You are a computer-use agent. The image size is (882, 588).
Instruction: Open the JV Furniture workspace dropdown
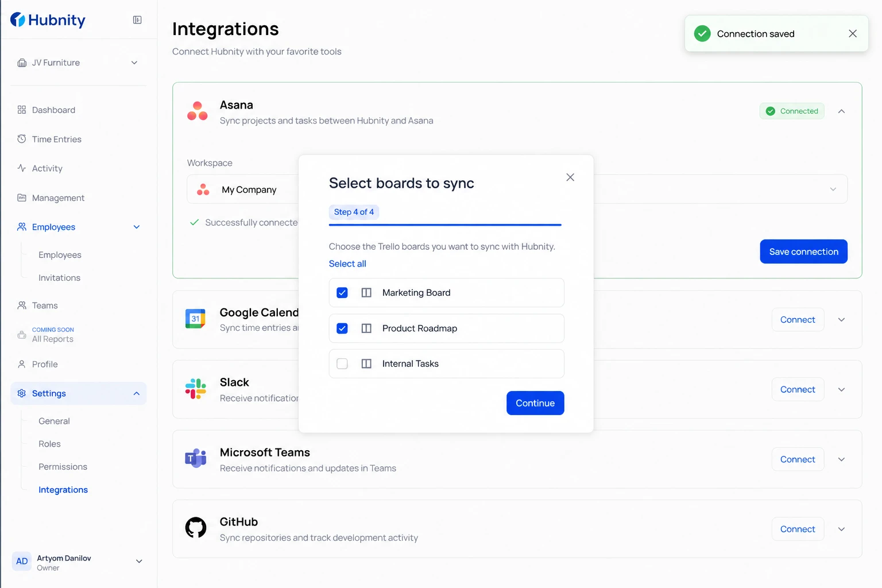point(134,63)
